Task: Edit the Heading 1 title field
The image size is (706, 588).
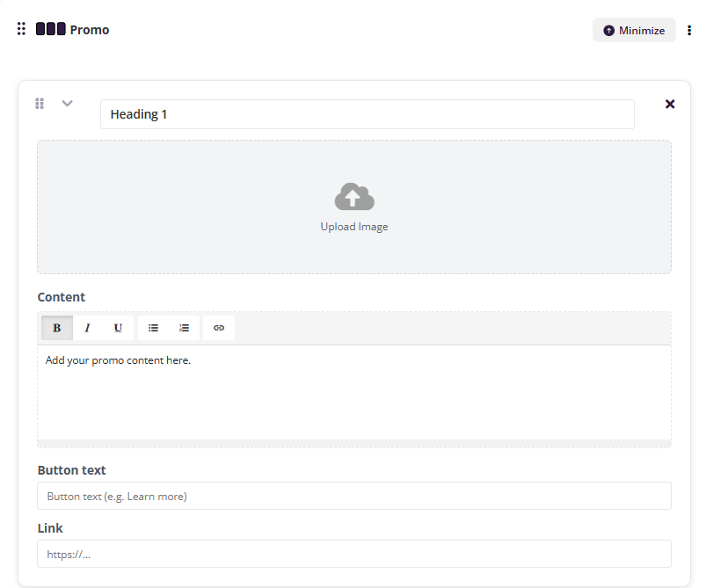Action: pyautogui.click(x=367, y=114)
